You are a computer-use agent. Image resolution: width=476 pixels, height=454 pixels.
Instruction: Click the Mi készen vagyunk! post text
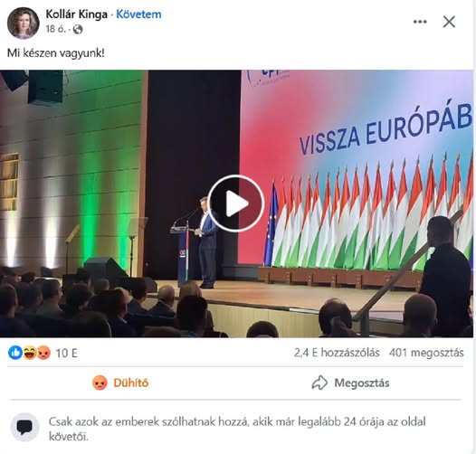coord(56,53)
